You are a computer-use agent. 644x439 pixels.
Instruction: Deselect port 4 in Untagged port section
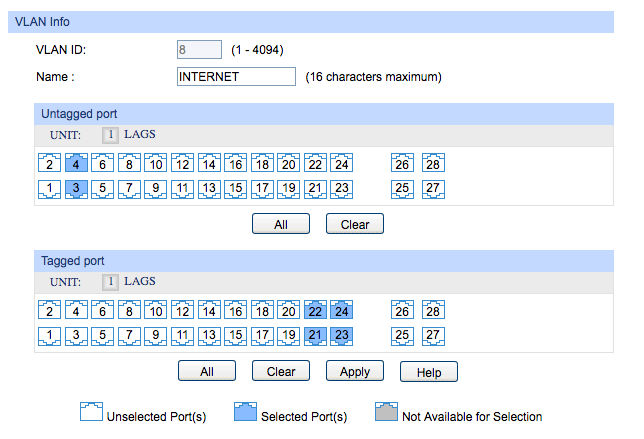tap(76, 163)
